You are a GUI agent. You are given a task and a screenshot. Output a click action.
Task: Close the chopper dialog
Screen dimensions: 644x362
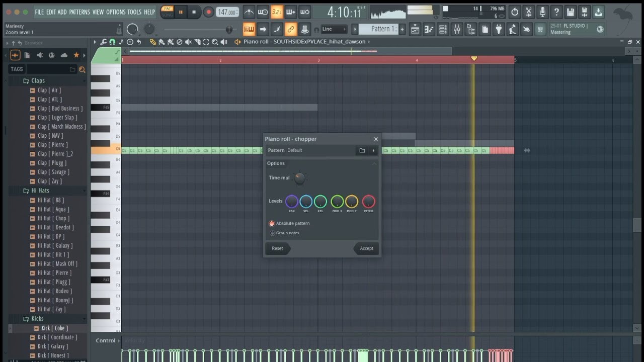(x=375, y=139)
